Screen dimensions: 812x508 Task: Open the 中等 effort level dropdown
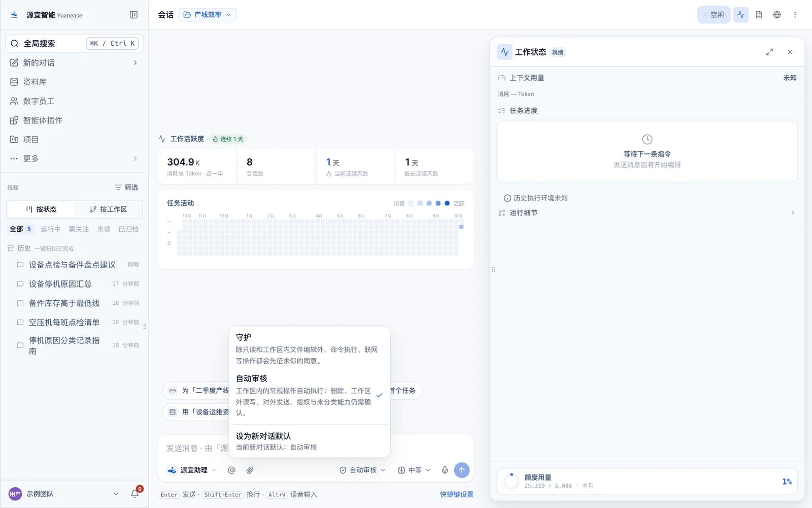coord(414,470)
